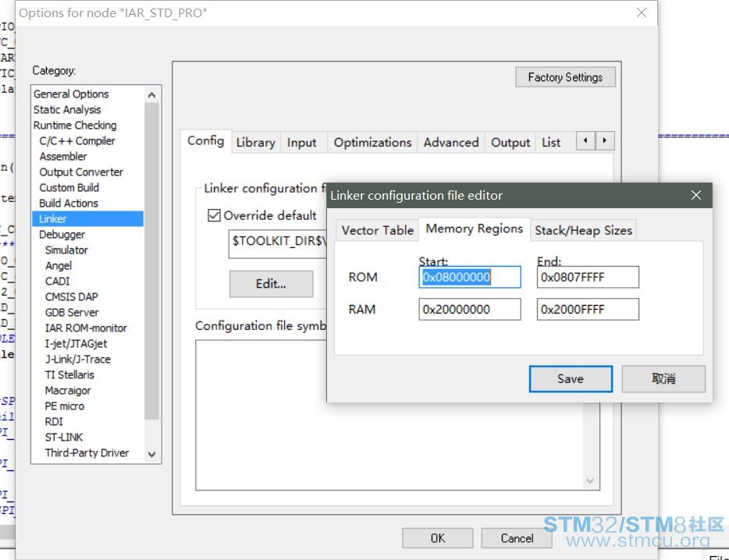Click ROM End address field

[588, 277]
